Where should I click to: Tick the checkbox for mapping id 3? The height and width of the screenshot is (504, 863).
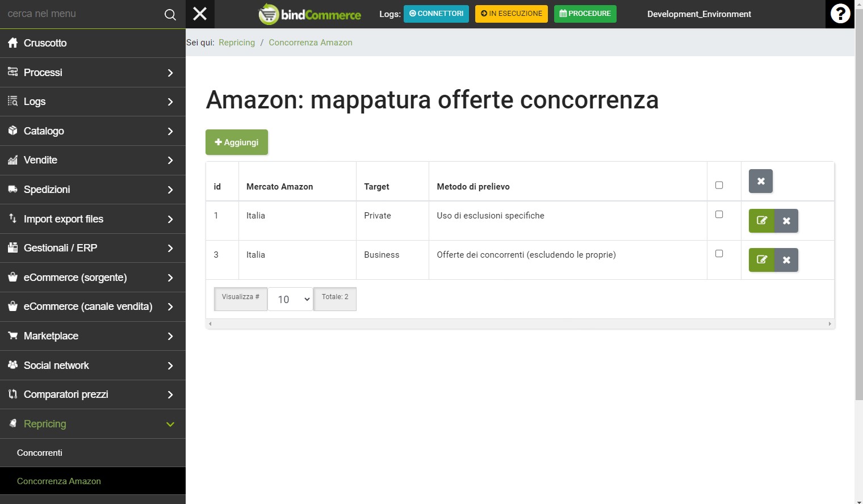click(719, 253)
